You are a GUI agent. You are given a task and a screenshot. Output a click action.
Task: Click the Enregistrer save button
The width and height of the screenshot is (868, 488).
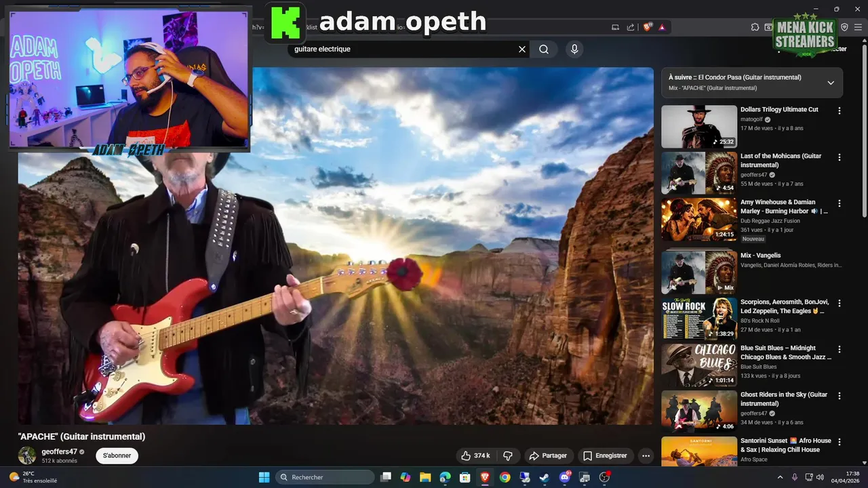[605, 455]
